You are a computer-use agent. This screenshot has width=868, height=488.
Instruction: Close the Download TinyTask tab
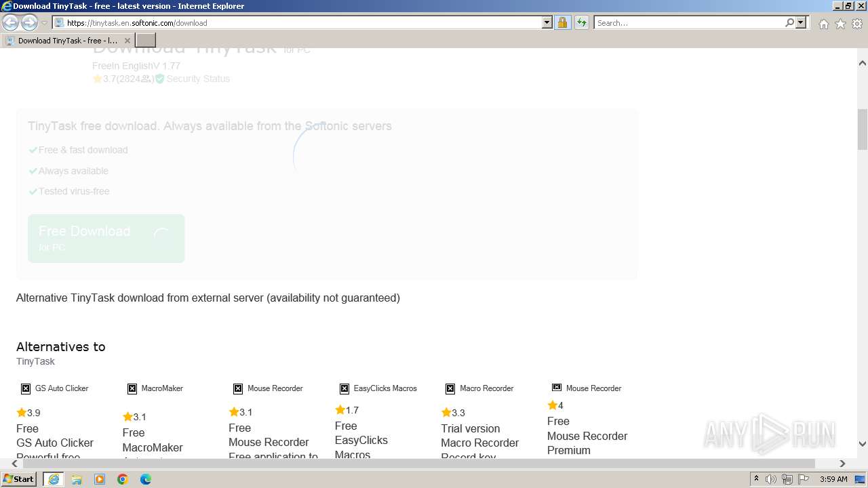(127, 41)
